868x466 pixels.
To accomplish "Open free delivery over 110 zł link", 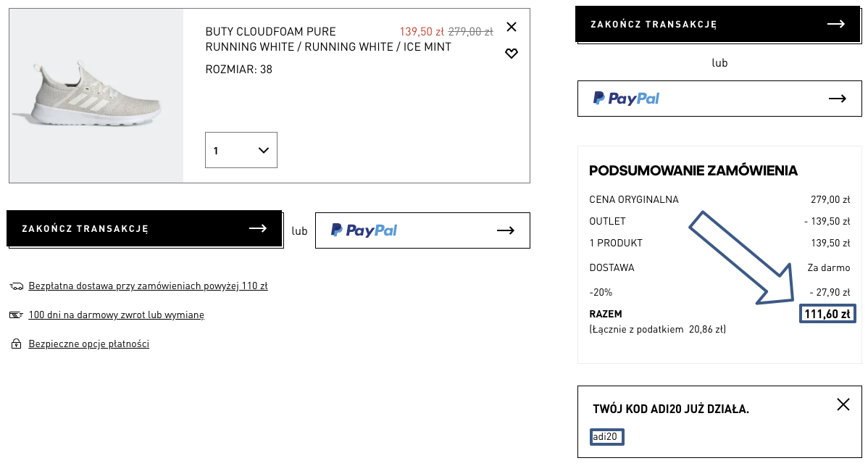I will (x=148, y=286).
